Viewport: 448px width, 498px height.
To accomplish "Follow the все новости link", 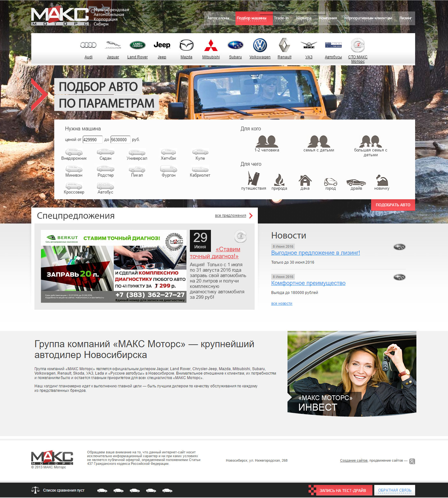I will [282, 304].
